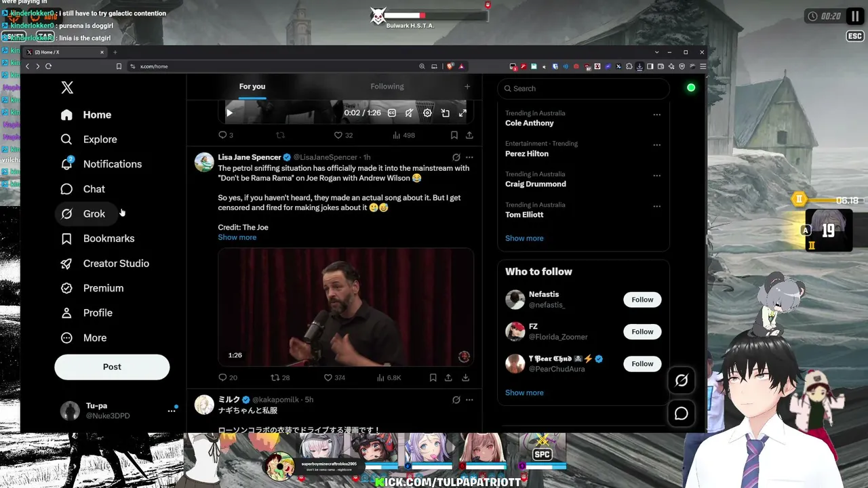Ask Grok about Lisa Jane Spencer's post
Viewport: 868px width, 488px height.
(456, 157)
